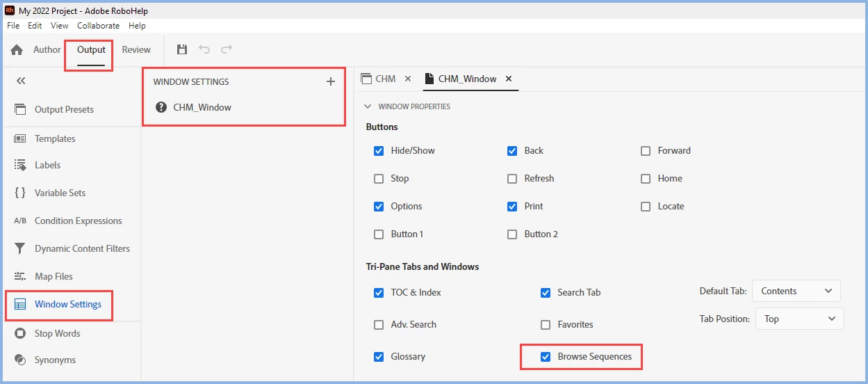Enable the Forward checkbox
The height and width of the screenshot is (384, 868).
646,150
